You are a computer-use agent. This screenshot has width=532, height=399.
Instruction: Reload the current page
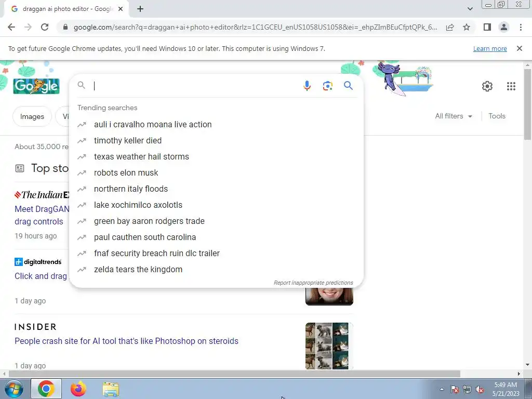(x=45, y=27)
